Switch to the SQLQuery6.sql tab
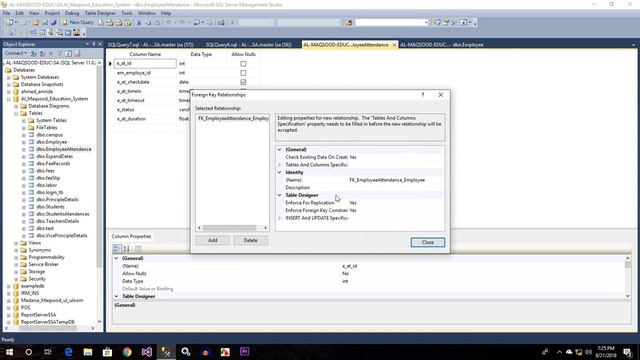640x360 pixels. pyautogui.click(x=249, y=44)
